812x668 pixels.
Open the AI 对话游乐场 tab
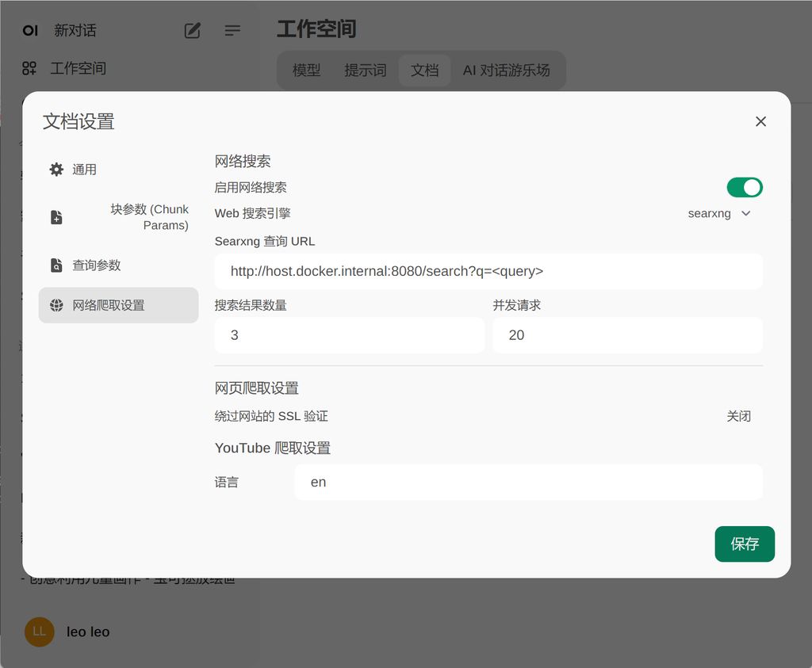(506, 70)
